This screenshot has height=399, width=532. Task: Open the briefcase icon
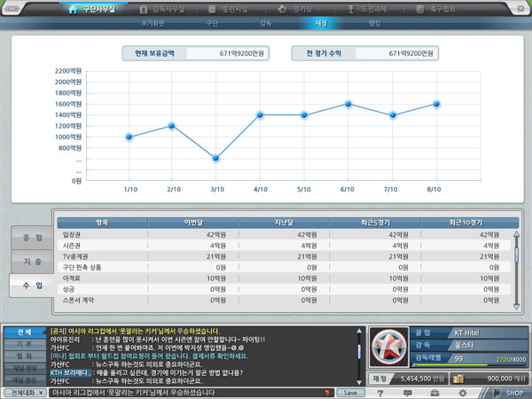434,393
